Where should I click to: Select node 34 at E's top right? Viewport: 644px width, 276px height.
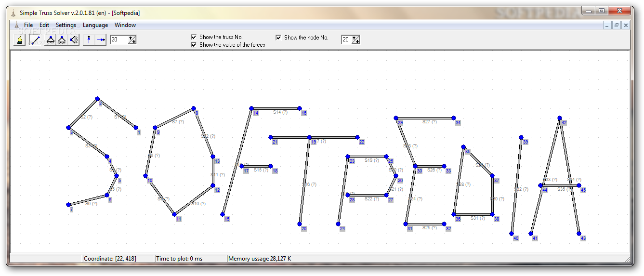click(x=453, y=118)
